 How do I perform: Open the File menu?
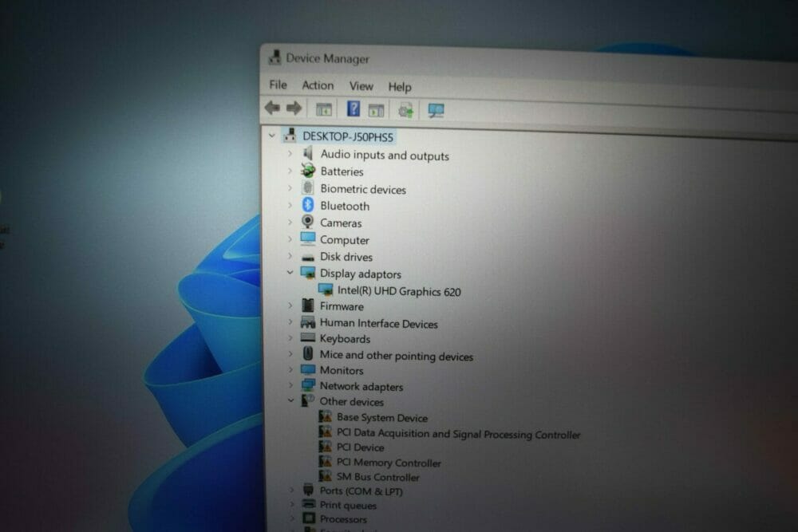pyautogui.click(x=278, y=85)
